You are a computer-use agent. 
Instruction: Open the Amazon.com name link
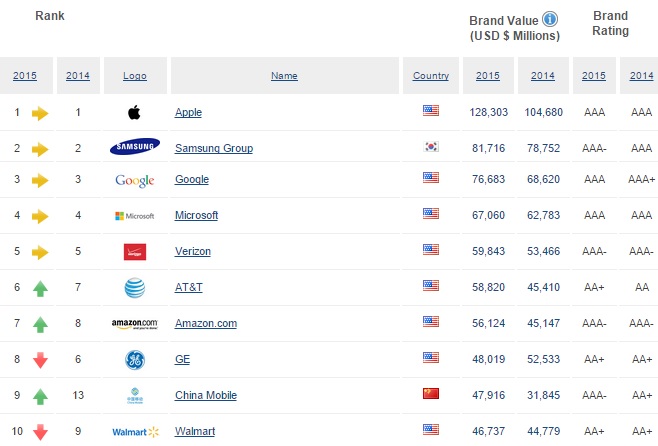click(205, 323)
